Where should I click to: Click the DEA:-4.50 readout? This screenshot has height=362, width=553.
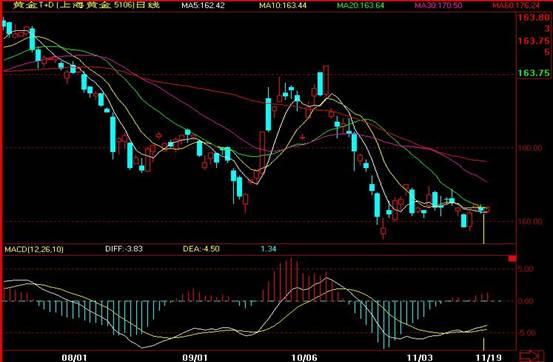point(201,249)
